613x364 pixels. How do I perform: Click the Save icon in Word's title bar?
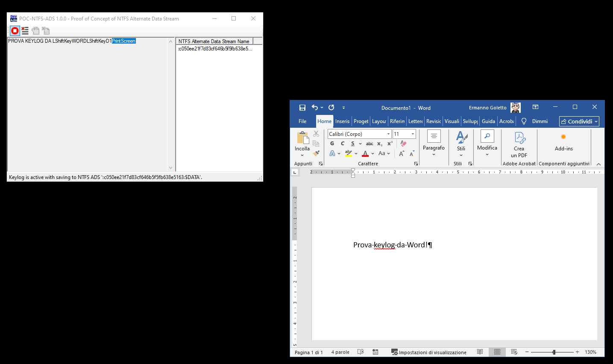[x=302, y=108]
